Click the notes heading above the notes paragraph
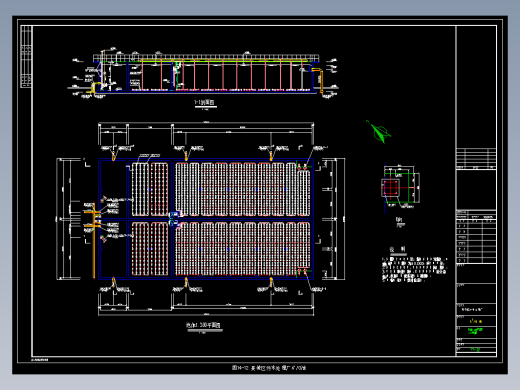 click(x=398, y=249)
